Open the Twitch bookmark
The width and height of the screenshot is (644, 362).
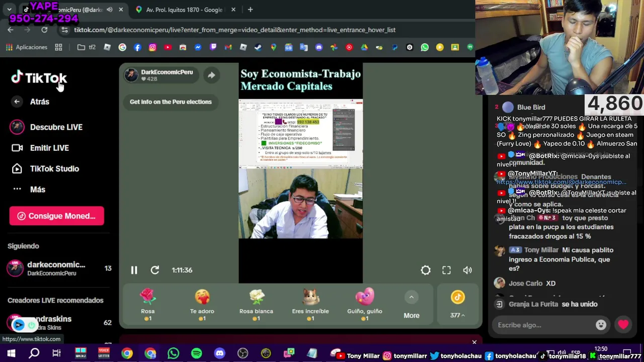213,47
